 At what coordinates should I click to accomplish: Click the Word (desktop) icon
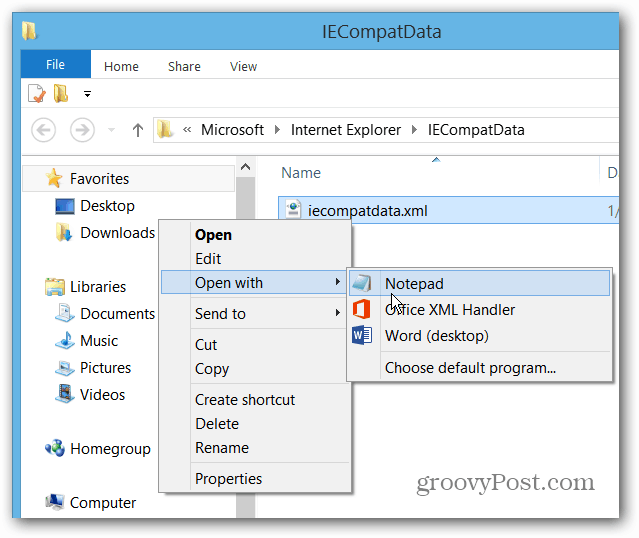tap(362, 335)
